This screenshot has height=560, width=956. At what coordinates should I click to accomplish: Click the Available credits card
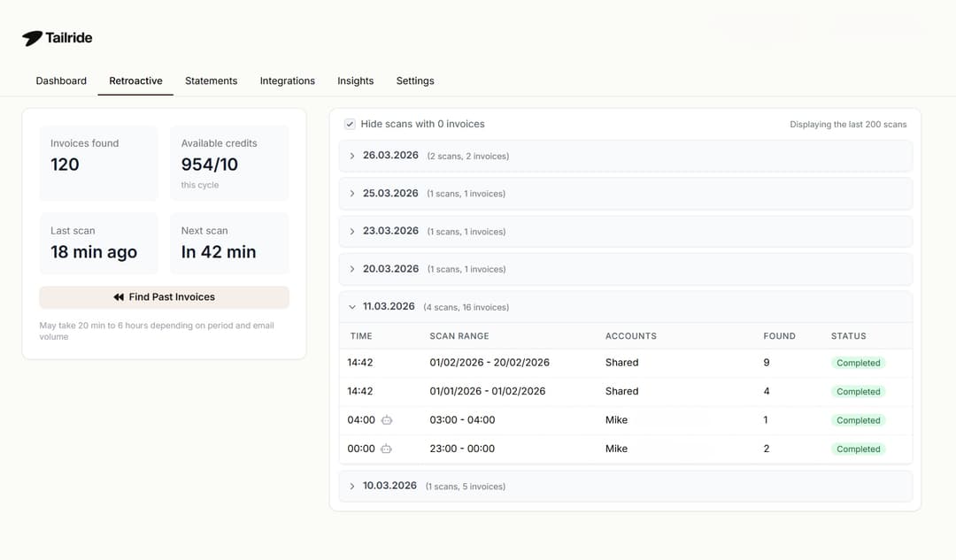(x=229, y=164)
